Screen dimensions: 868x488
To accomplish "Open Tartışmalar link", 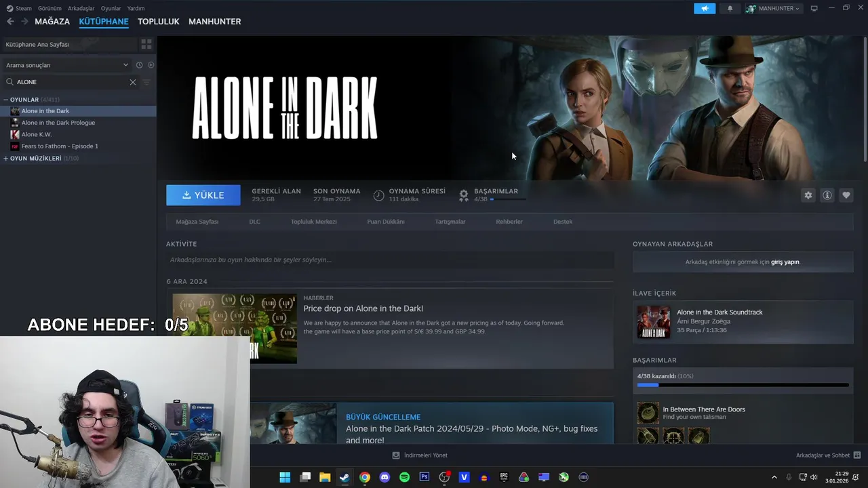I will pos(450,222).
